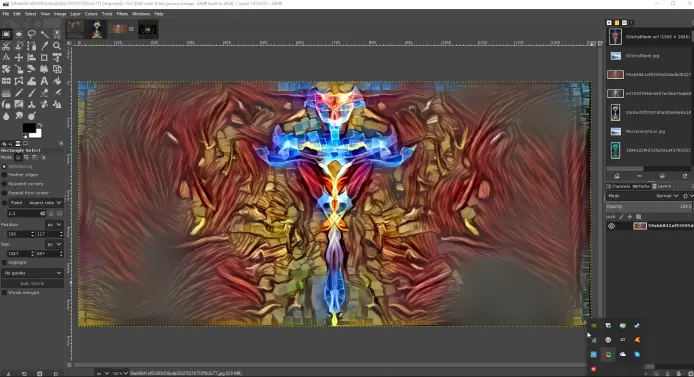Select the Clone stamp tool

click(31, 104)
